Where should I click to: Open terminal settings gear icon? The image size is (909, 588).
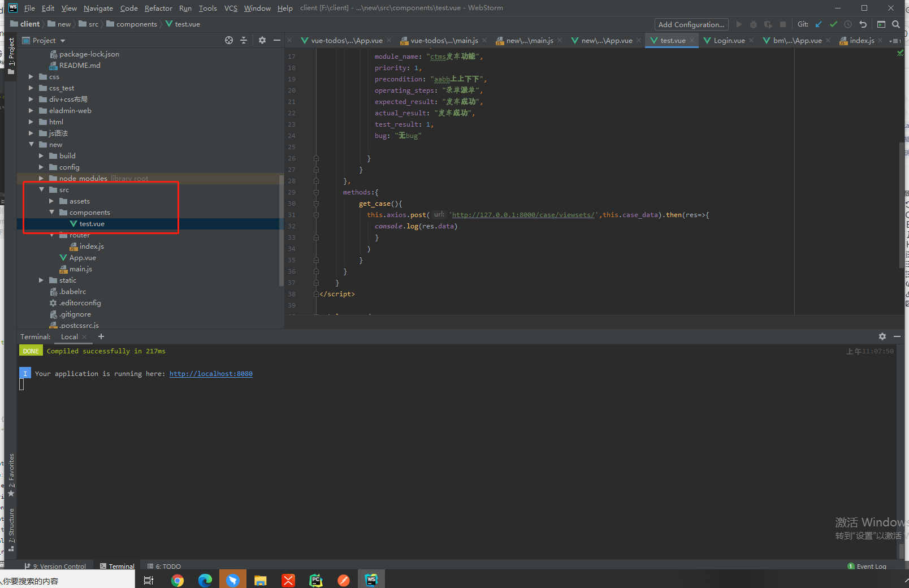(882, 336)
